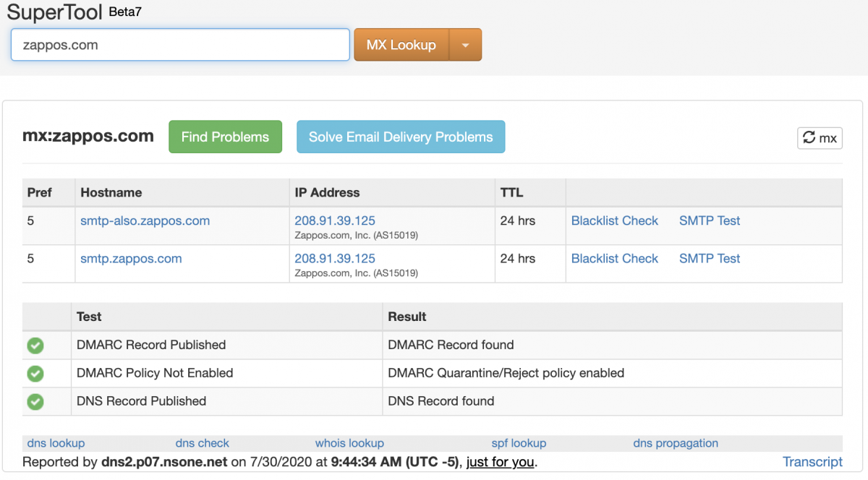This screenshot has height=480, width=868.
Task: Click the Find Problems button
Action: click(x=225, y=137)
